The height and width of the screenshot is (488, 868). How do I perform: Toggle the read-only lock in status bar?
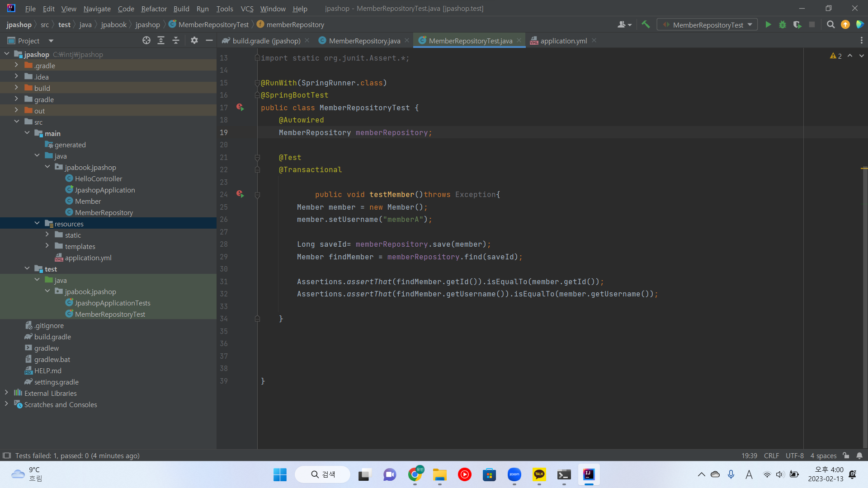click(x=846, y=455)
